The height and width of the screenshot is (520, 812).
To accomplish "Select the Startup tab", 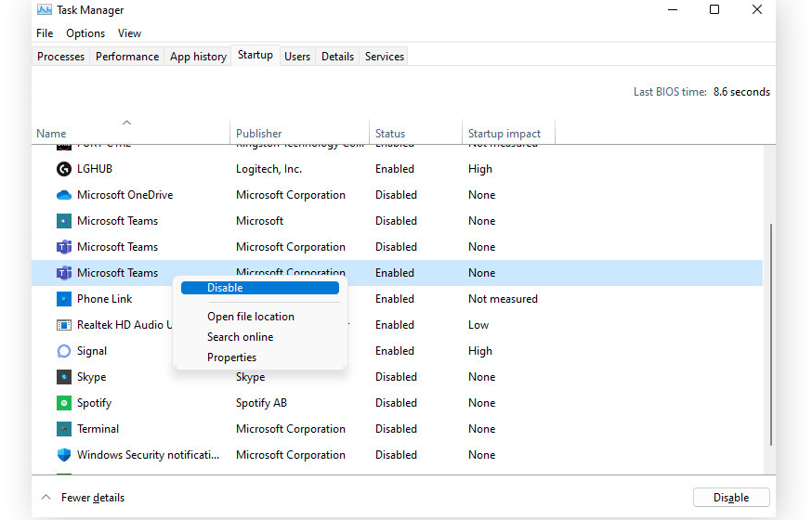I will (255, 55).
